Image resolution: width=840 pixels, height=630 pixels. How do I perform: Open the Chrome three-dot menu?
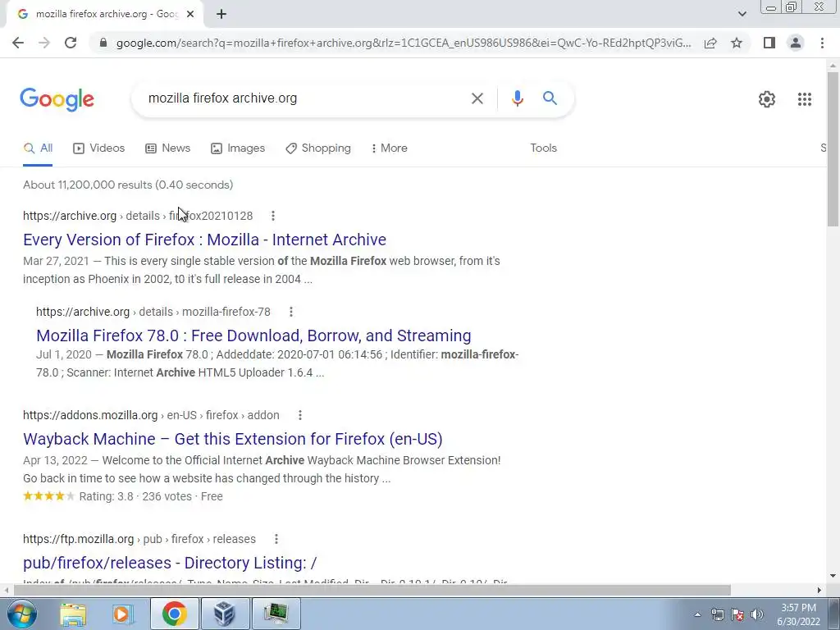822,43
